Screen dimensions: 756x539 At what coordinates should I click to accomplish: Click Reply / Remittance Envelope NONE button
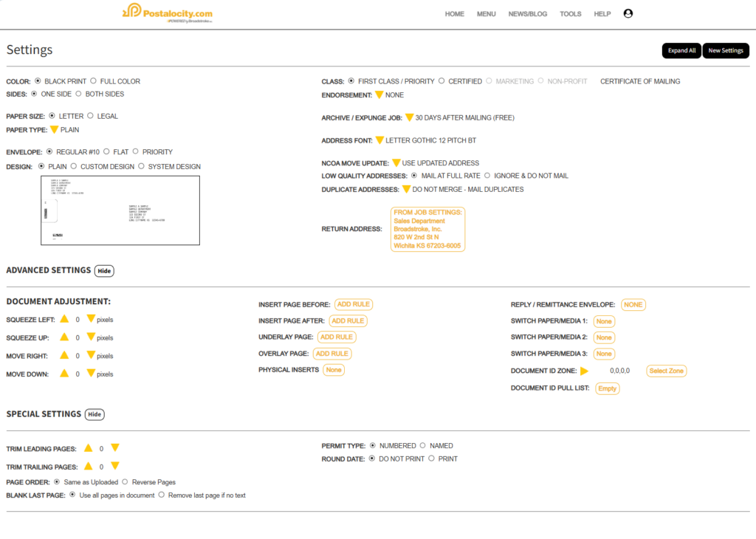point(633,305)
